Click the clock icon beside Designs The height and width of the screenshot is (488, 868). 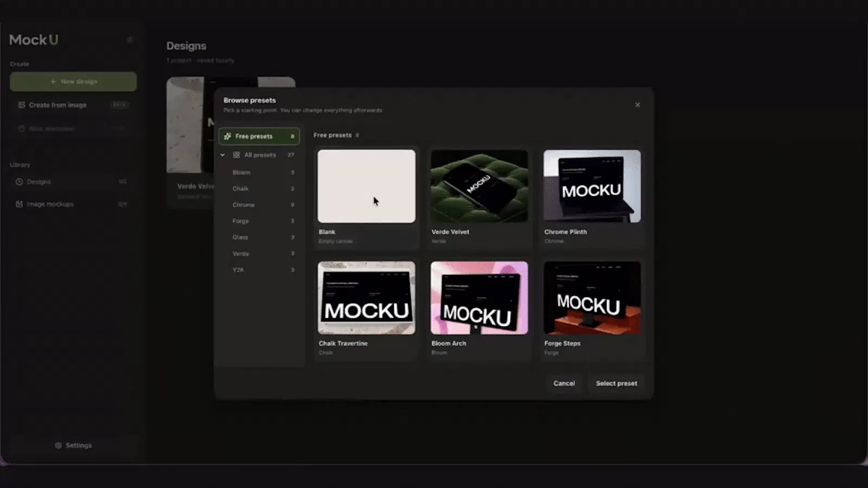[x=20, y=182]
